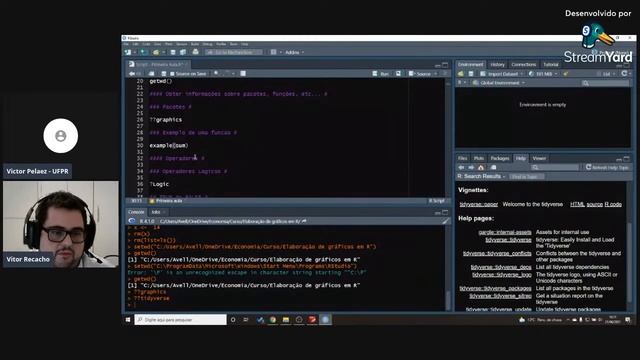Click the Help print topic icon
Screen dimensions: 640x360
click(x=493, y=168)
